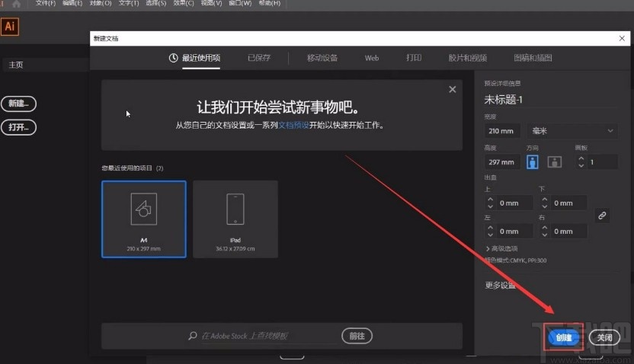Open the 对象(O) menu
The height and width of the screenshot is (364, 634).
tap(101, 3)
